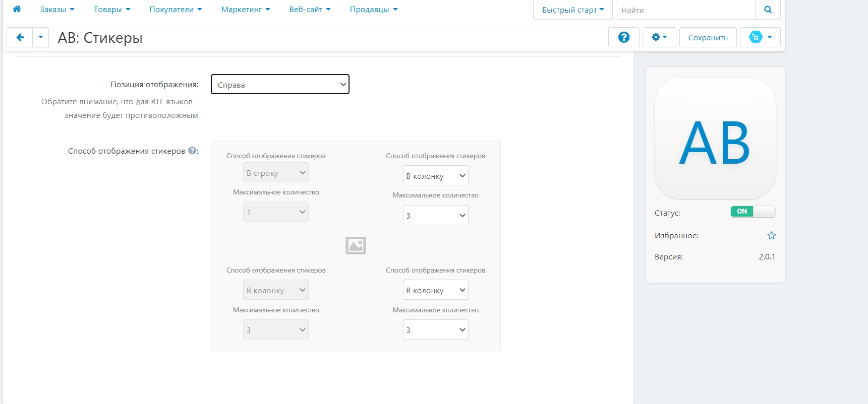Add addon to favorites via star icon
This screenshot has height=404, width=868.
771,235
